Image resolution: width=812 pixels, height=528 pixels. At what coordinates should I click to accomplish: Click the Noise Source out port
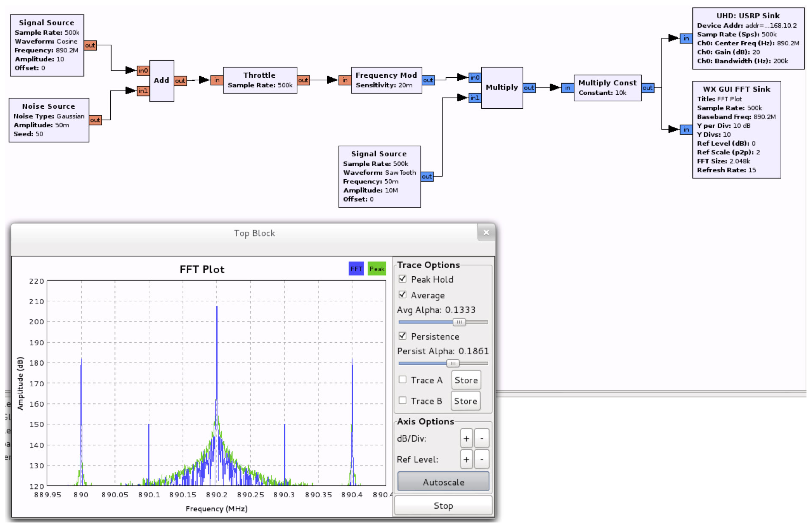pyautogui.click(x=95, y=120)
